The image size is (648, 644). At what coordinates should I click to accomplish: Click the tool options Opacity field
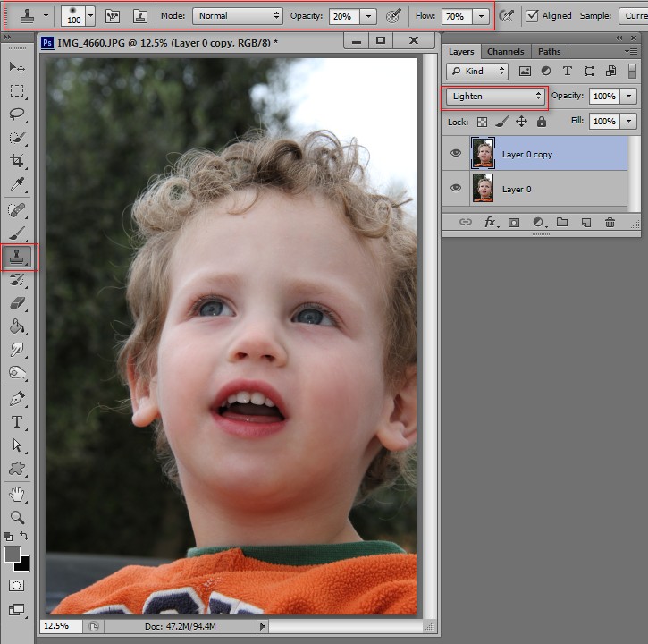[344, 16]
